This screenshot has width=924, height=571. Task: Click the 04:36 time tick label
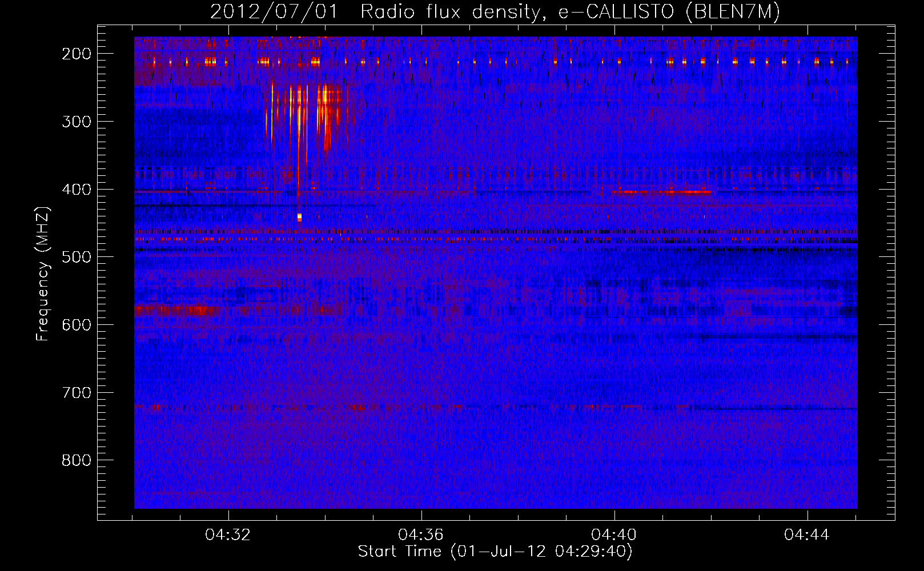[x=421, y=535]
